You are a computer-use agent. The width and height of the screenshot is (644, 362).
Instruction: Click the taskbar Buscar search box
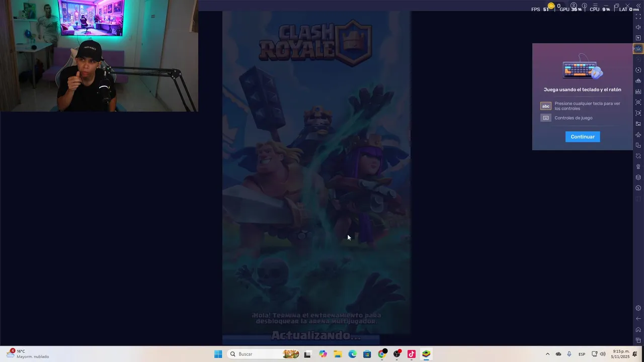[x=264, y=354]
